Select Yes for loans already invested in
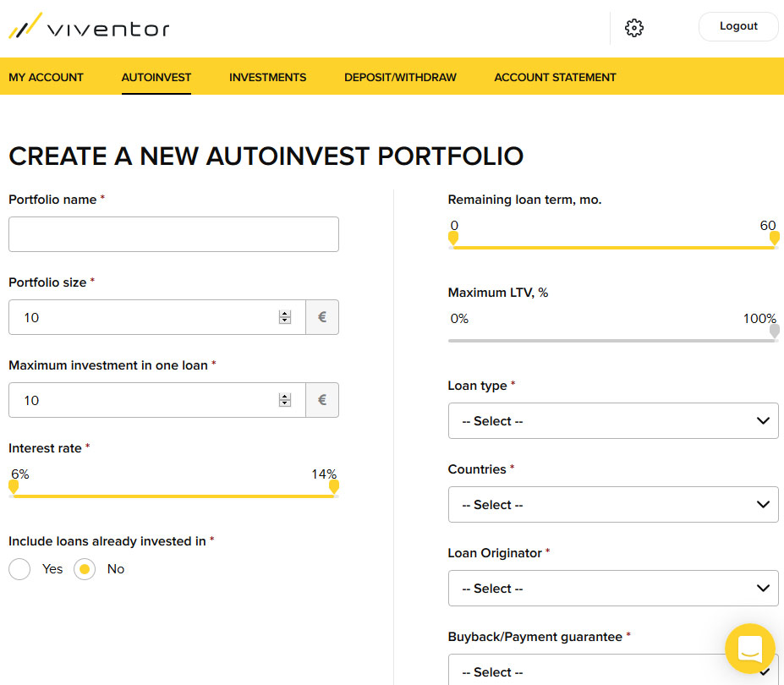The image size is (784, 685). [19, 569]
